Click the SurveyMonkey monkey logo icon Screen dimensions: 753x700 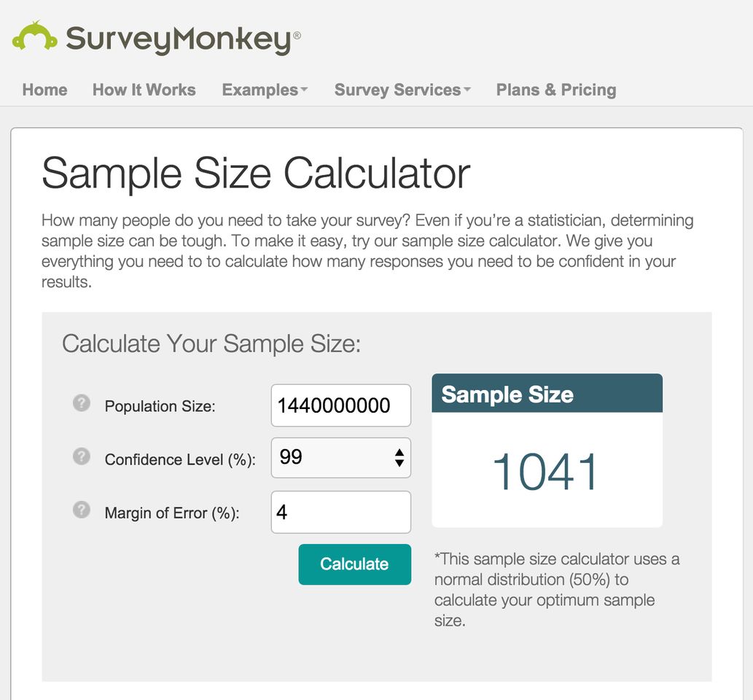[34, 36]
